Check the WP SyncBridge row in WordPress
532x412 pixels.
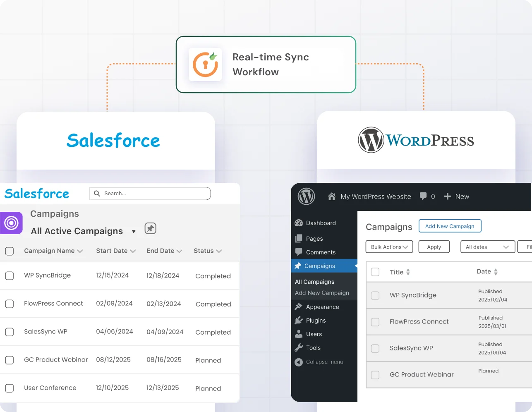[x=375, y=295]
